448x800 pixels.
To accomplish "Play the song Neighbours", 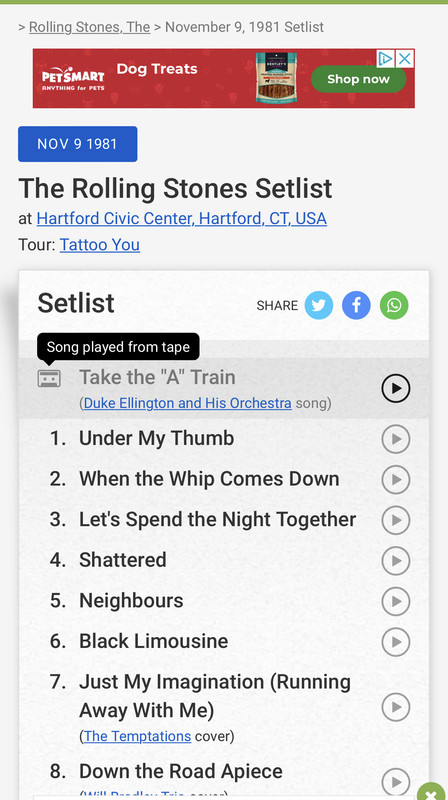I will (x=396, y=601).
